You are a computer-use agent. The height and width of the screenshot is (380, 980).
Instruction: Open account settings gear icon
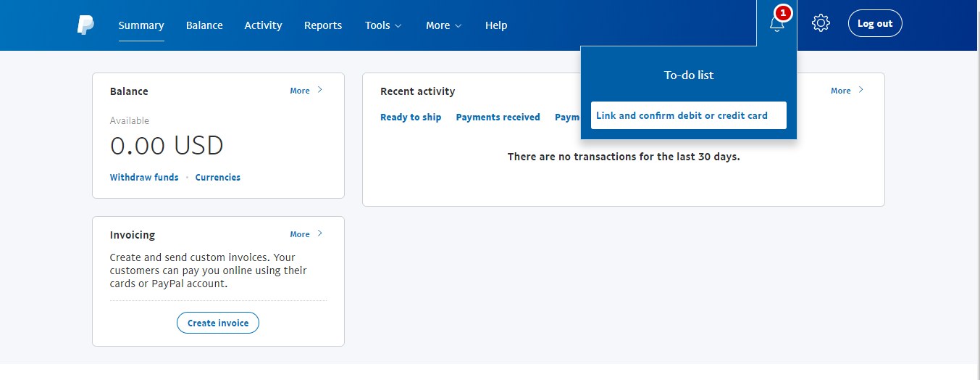coord(821,23)
